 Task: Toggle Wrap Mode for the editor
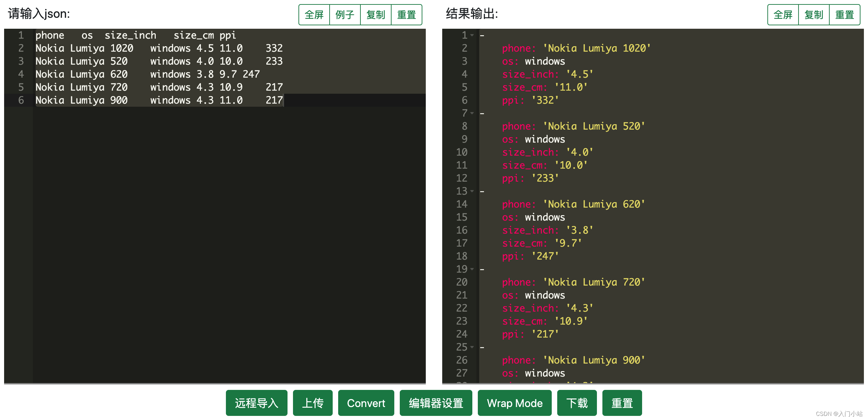(514, 403)
